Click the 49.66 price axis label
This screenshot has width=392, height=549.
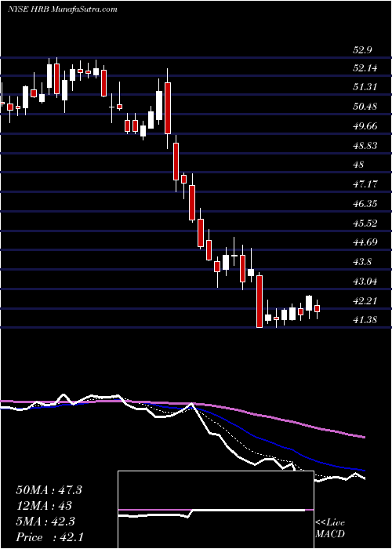tap(366, 126)
